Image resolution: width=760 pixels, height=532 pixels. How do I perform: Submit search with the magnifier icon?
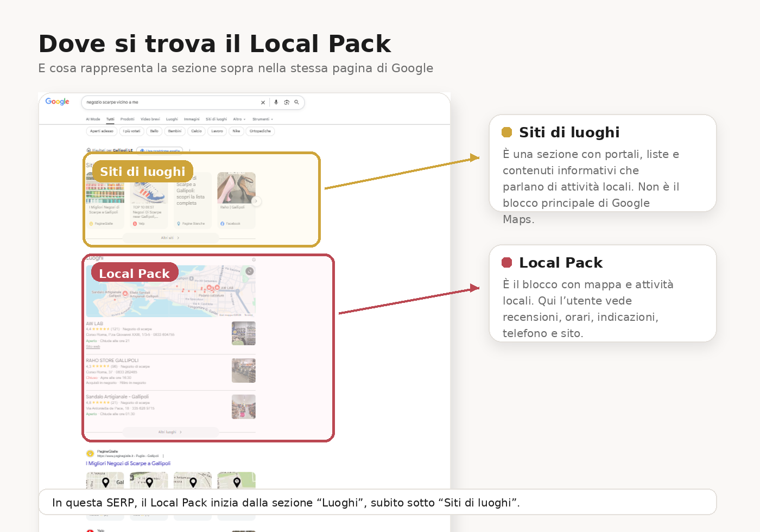pos(296,102)
